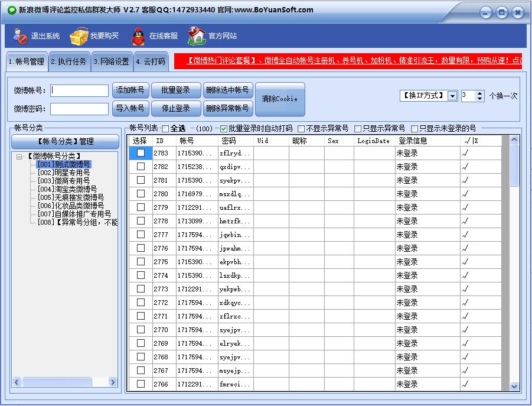Select [006]化妆品类微博号 category

tap(71, 206)
